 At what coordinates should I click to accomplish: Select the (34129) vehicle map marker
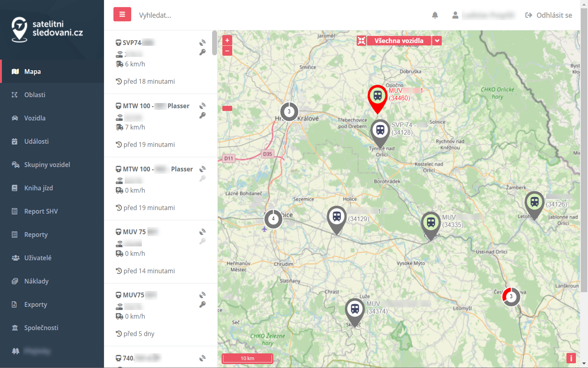pos(337,220)
